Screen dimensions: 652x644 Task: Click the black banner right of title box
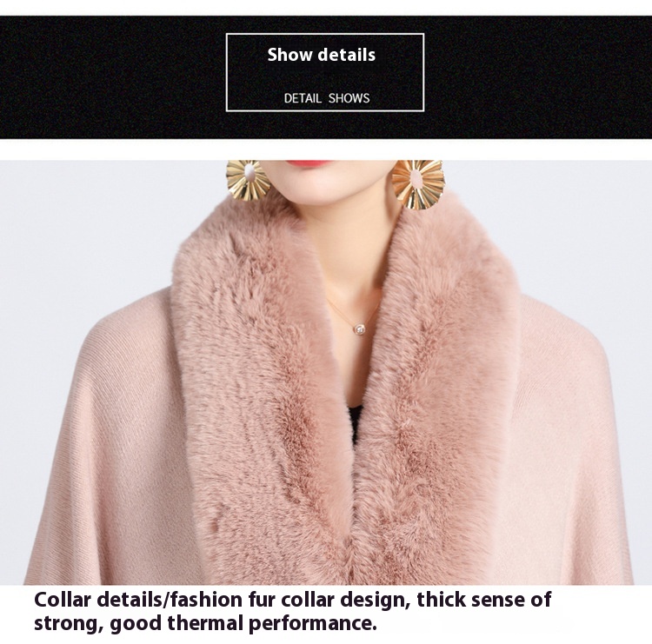pos(538,77)
